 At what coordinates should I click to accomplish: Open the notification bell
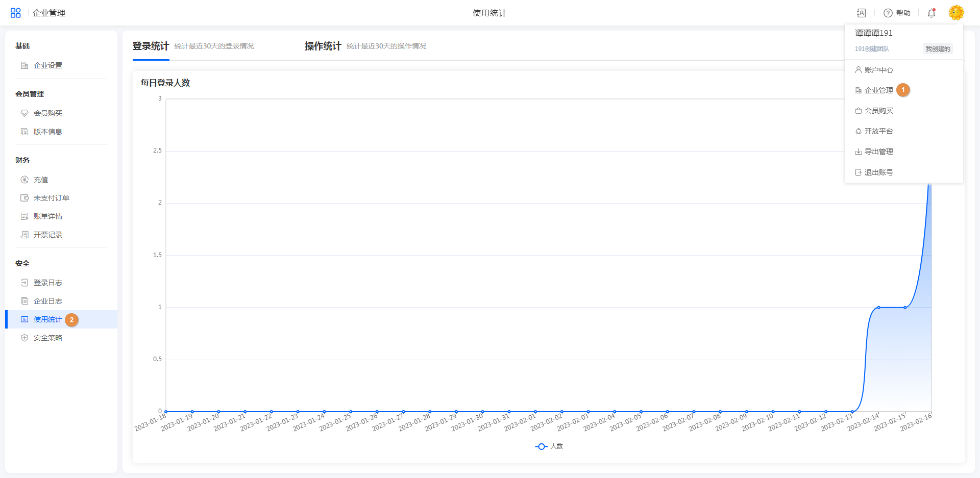pyautogui.click(x=932, y=13)
